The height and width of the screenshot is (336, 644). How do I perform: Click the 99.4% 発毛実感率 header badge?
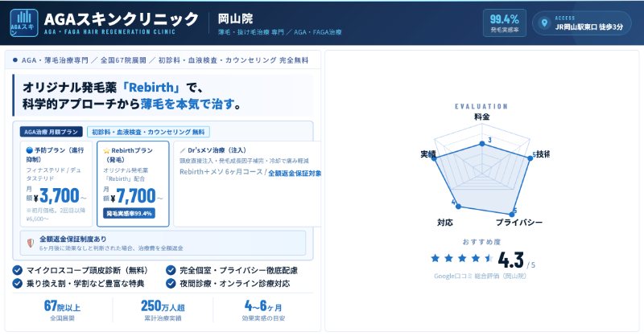coord(505,23)
